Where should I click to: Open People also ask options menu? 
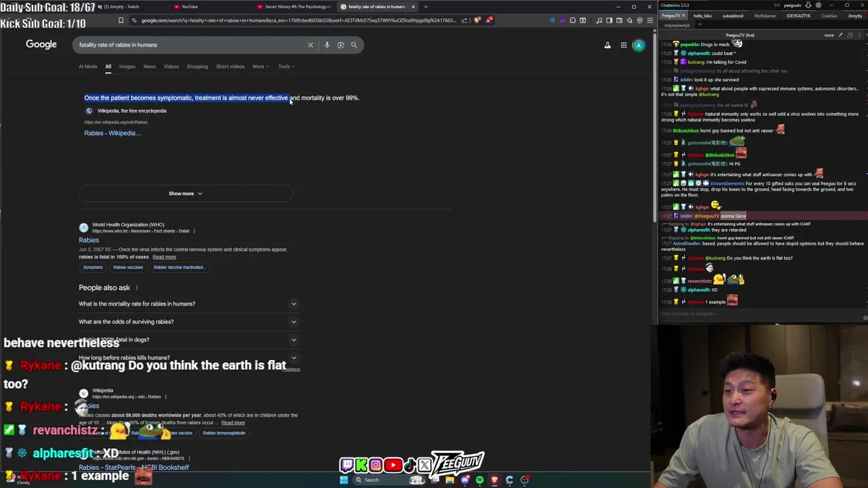[136, 288]
